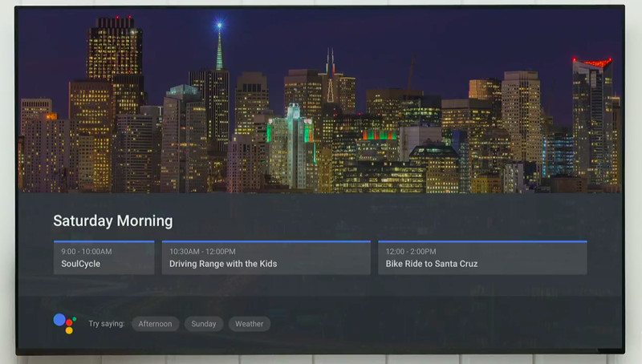Open the SoulCycle calendar event
Screen dimensions: 642x364
click(x=104, y=257)
